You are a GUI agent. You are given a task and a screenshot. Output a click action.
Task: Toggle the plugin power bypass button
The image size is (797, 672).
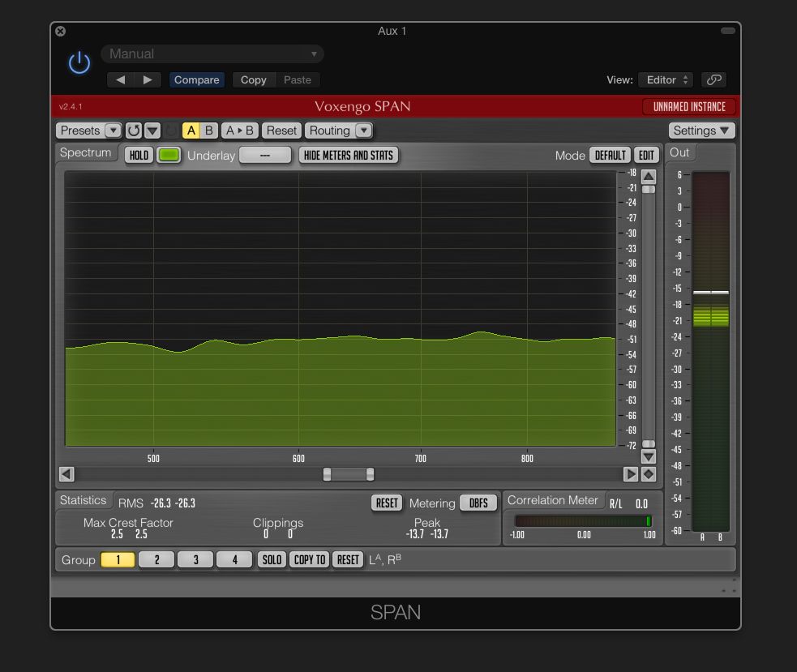tap(79, 63)
